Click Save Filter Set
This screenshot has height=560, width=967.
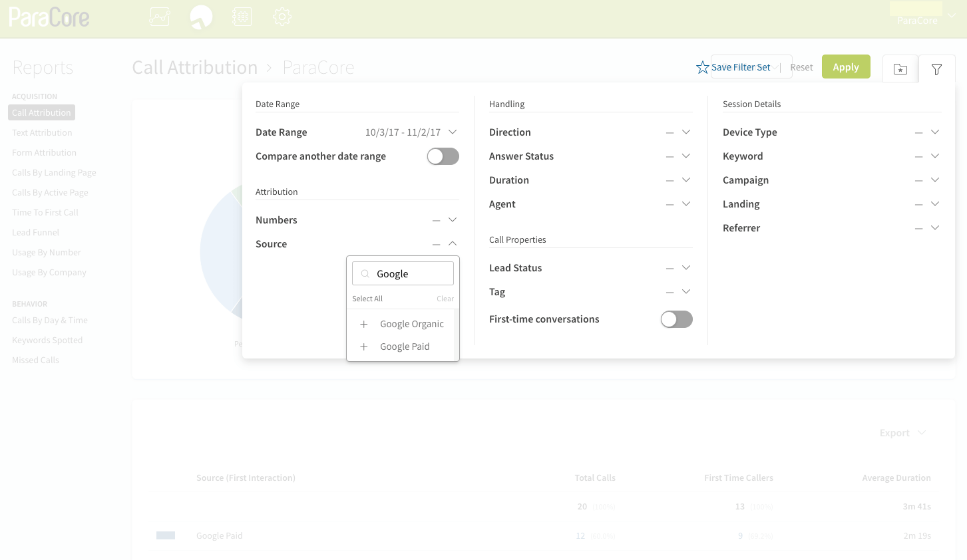coord(741,67)
